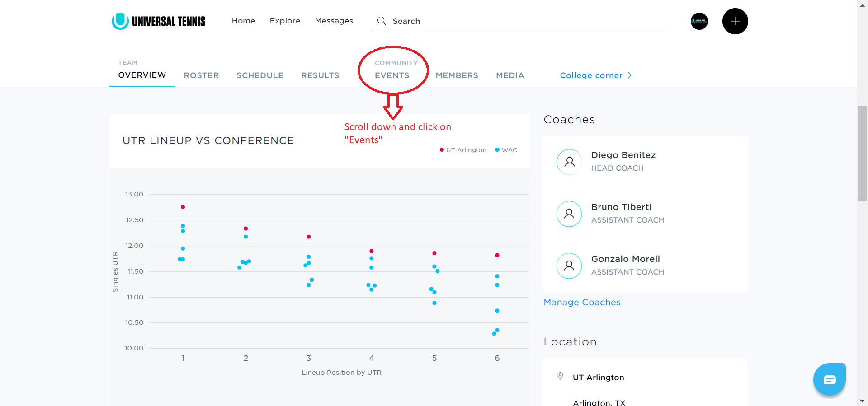The width and height of the screenshot is (868, 406).
Task: Click the Location section heading
Action: [x=570, y=341]
